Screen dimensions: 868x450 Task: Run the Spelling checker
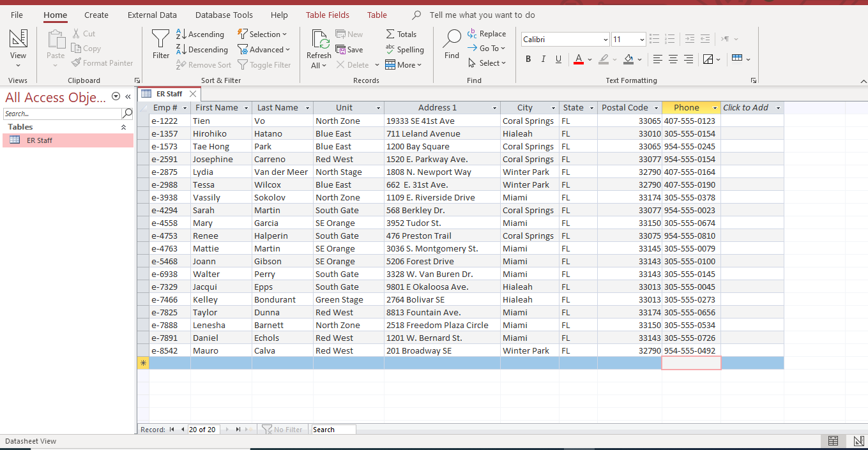[x=405, y=49]
